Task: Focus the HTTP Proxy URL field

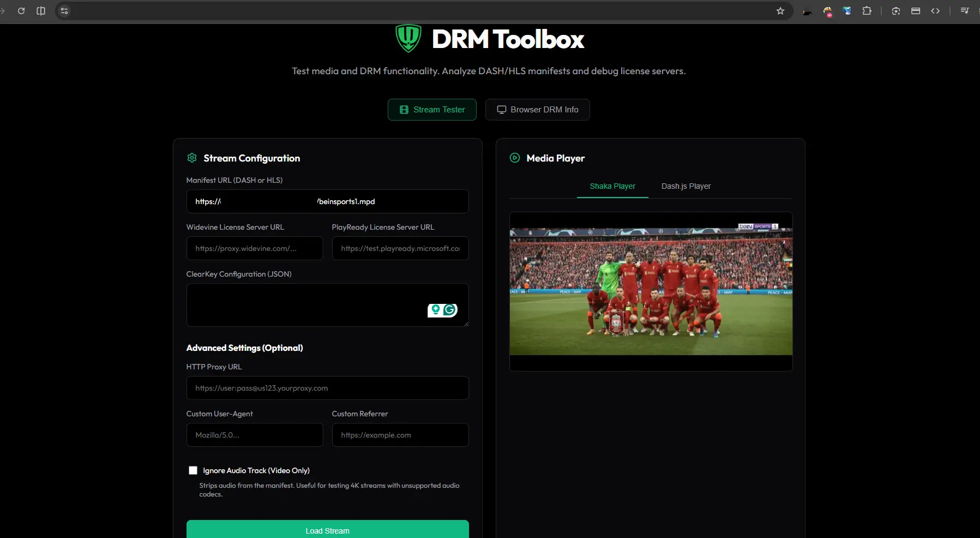Action: pos(328,388)
